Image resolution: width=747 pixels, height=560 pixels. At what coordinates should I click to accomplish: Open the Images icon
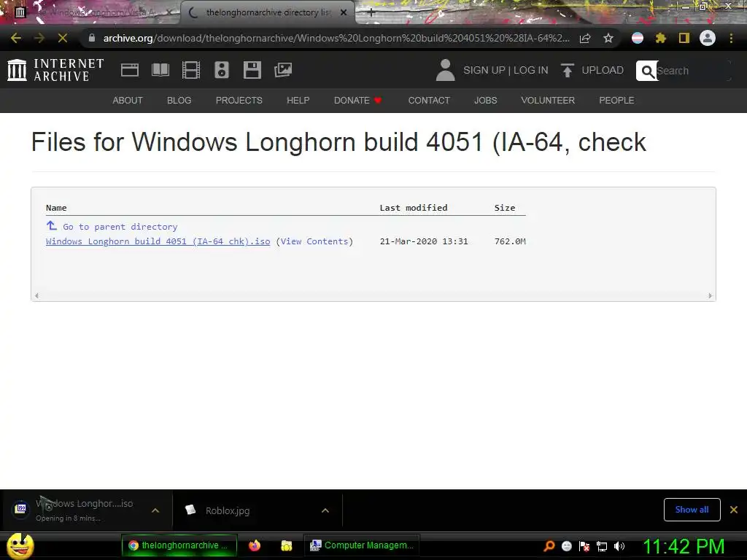283,70
